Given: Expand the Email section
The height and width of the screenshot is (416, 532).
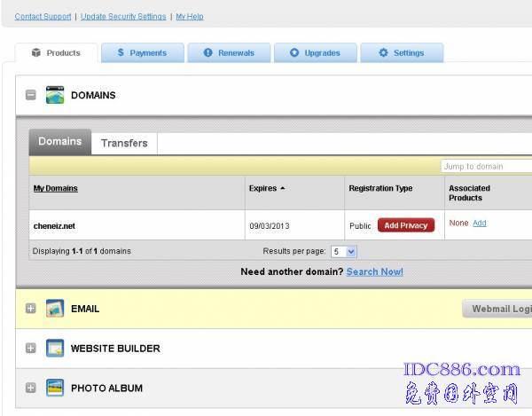Looking at the screenshot, I should click(x=31, y=309).
